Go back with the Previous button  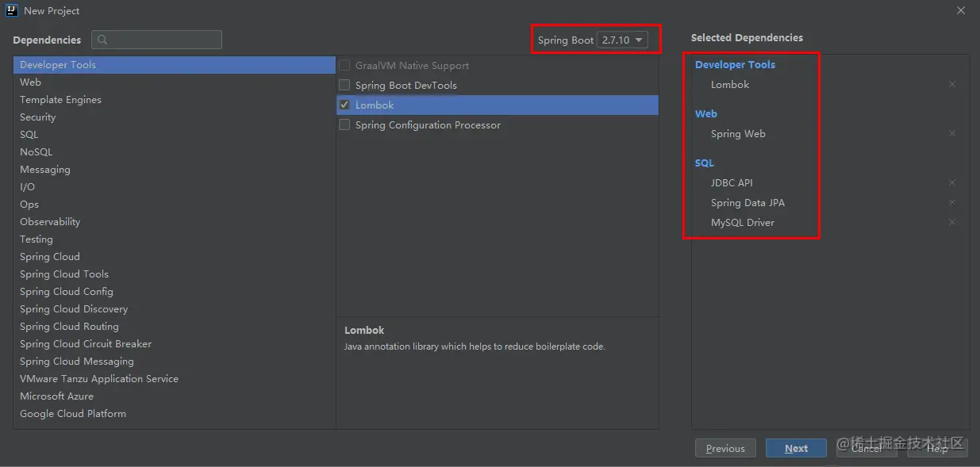(x=725, y=448)
